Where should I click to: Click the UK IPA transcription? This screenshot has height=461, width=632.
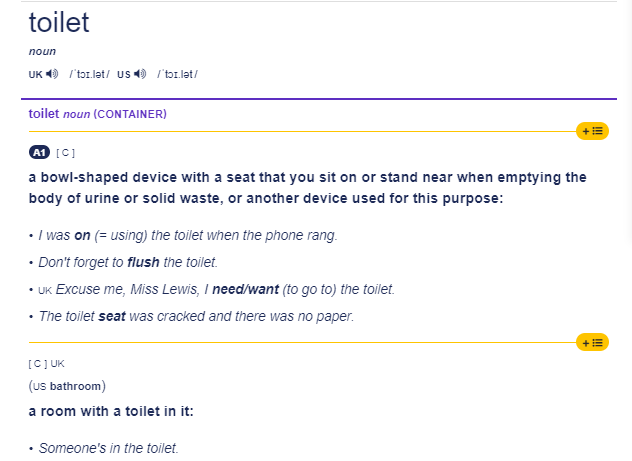pos(89,74)
